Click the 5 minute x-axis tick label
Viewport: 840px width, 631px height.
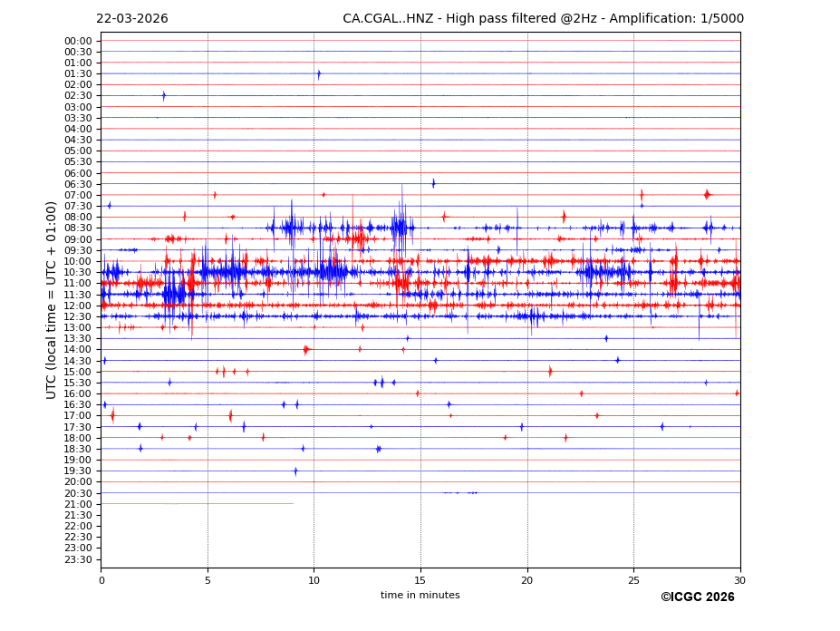pyautogui.click(x=208, y=580)
